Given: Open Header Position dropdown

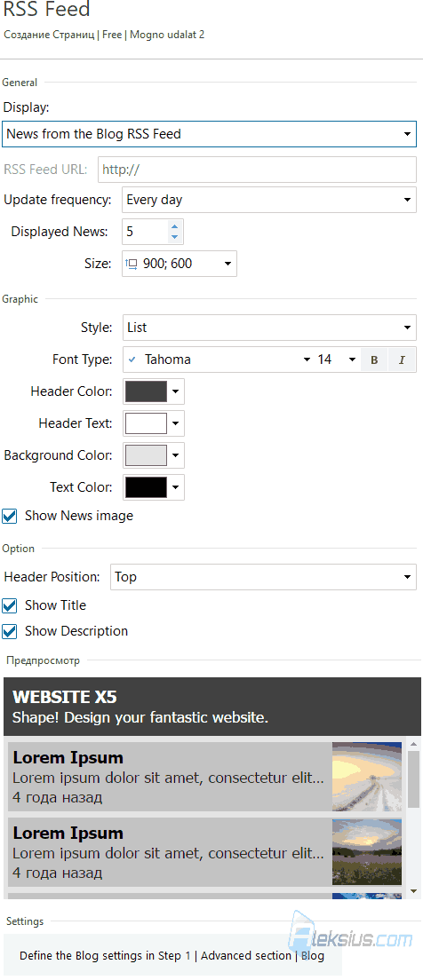Looking at the screenshot, I should click(263, 577).
